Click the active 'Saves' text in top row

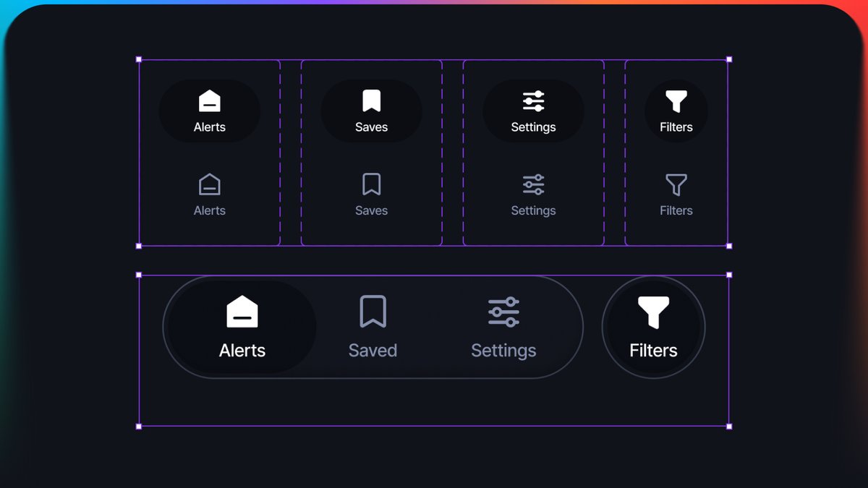tap(372, 127)
